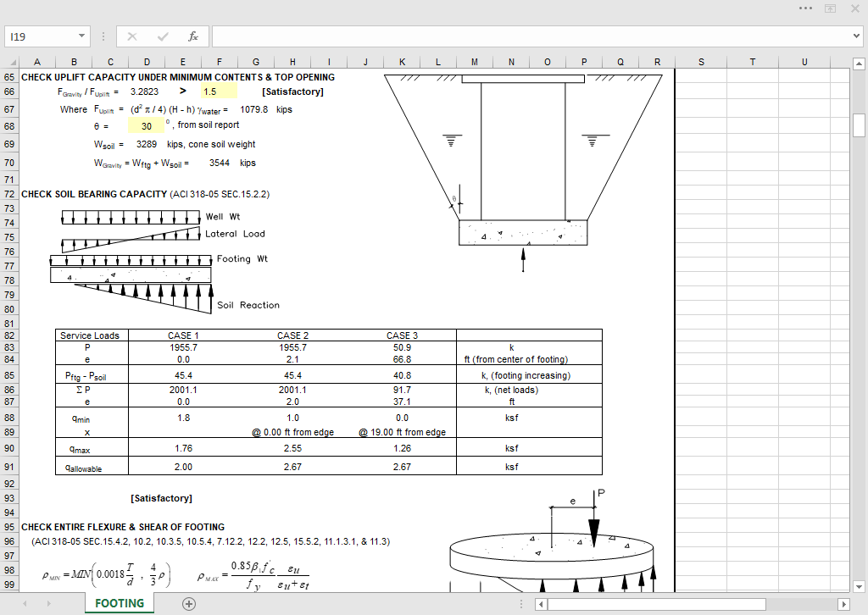Click the 2.55 qmax value
The width and height of the screenshot is (868, 615).
[x=292, y=448]
